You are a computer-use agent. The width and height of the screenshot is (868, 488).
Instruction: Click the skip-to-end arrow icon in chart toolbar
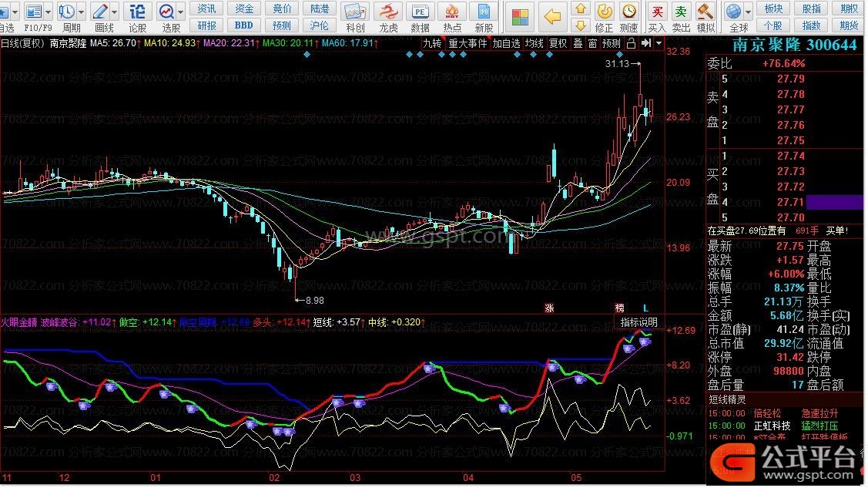[646, 43]
